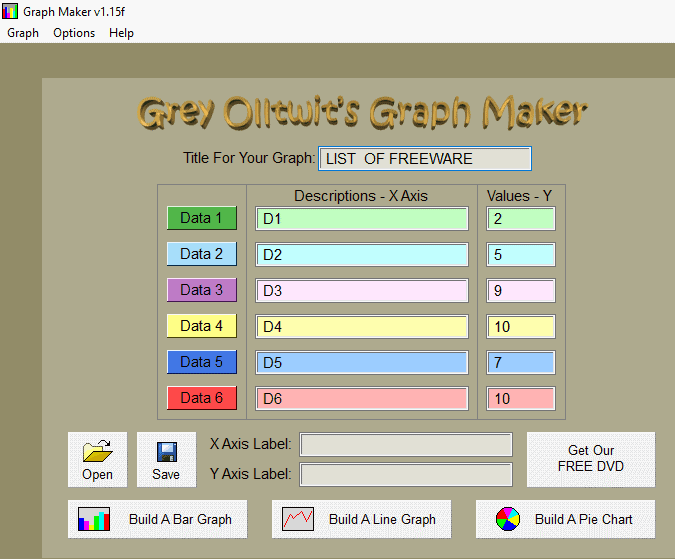Click the red Data 6 button
This screenshot has width=675, height=559.
pyautogui.click(x=202, y=398)
